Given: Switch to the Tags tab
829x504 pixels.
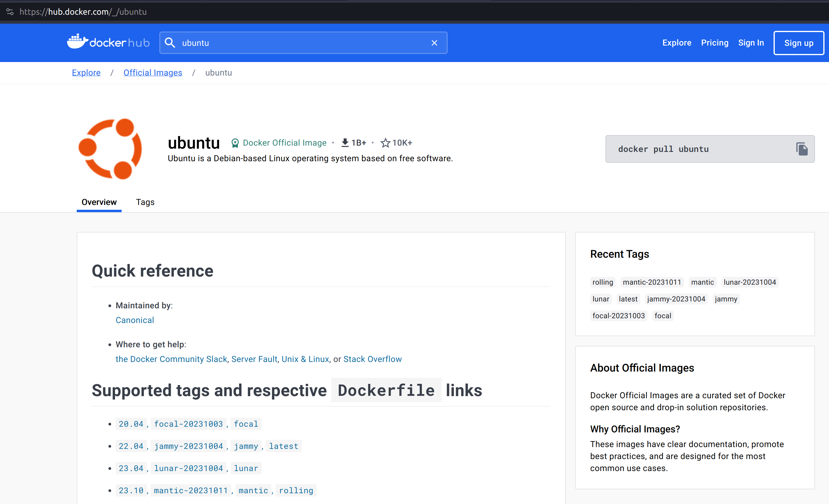Looking at the screenshot, I should click(x=145, y=202).
